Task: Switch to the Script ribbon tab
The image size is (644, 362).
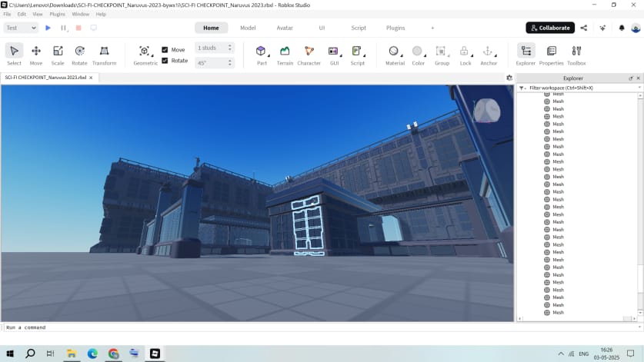Action: pos(358,28)
